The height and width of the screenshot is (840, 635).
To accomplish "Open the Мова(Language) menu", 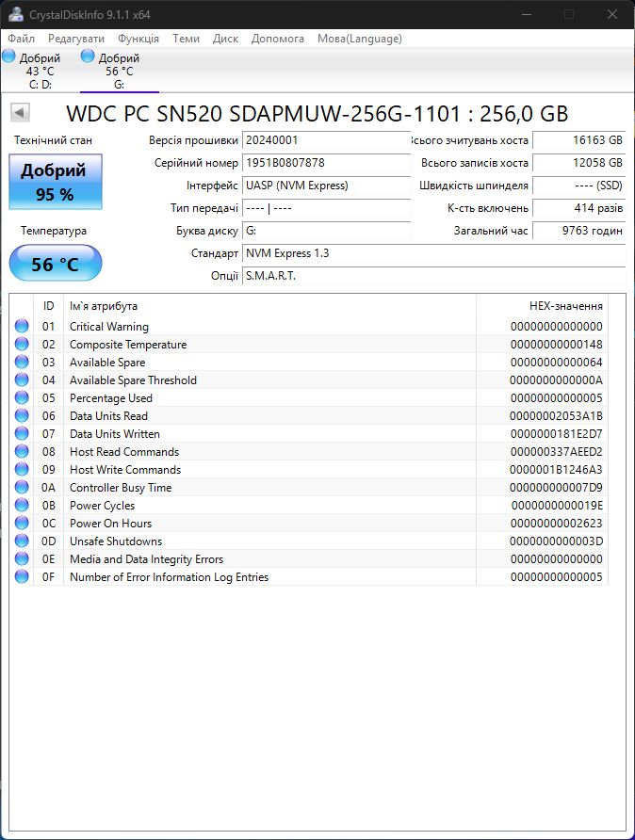I will point(360,39).
